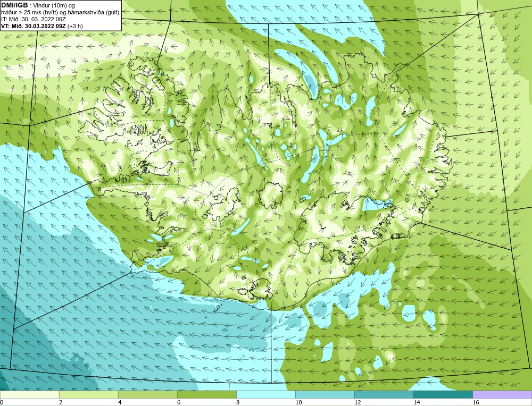
Task: Click the legend label '8'
Action: (x=238, y=402)
